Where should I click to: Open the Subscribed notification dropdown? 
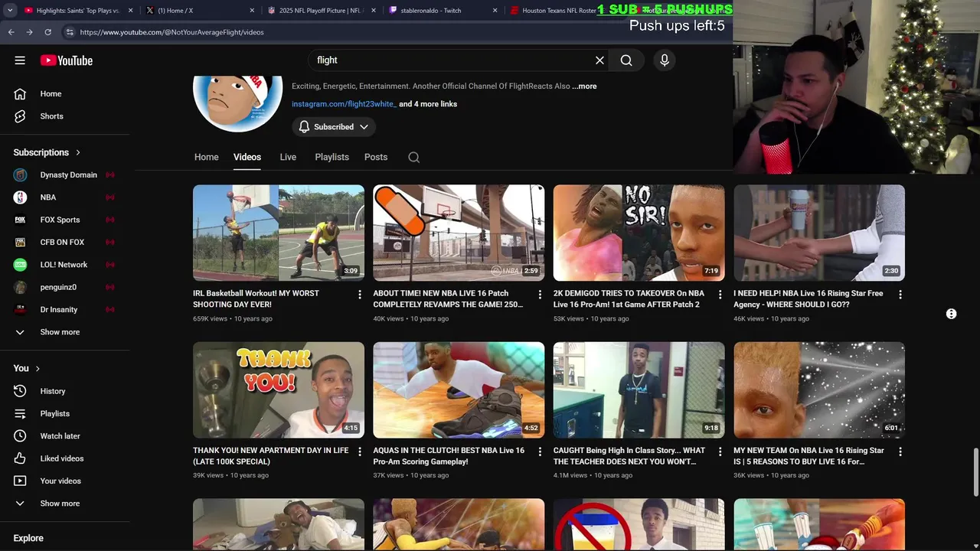[x=334, y=127]
